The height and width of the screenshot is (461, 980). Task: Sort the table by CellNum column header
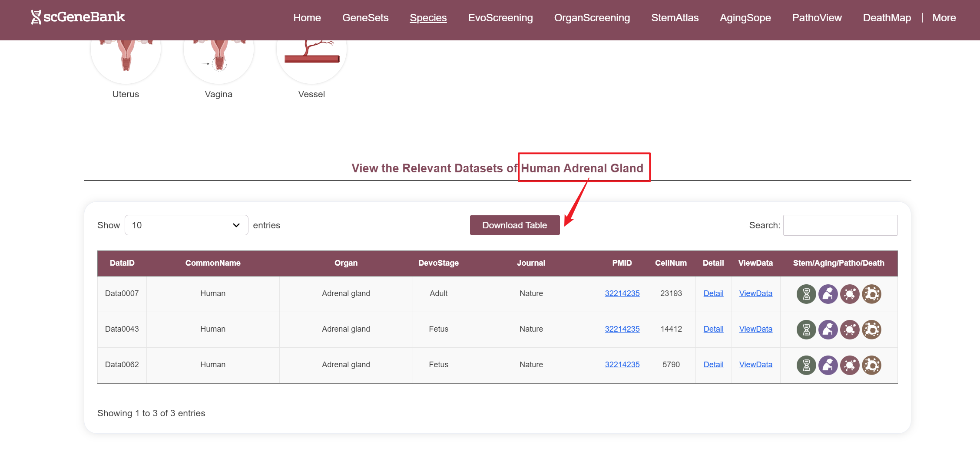click(x=671, y=263)
